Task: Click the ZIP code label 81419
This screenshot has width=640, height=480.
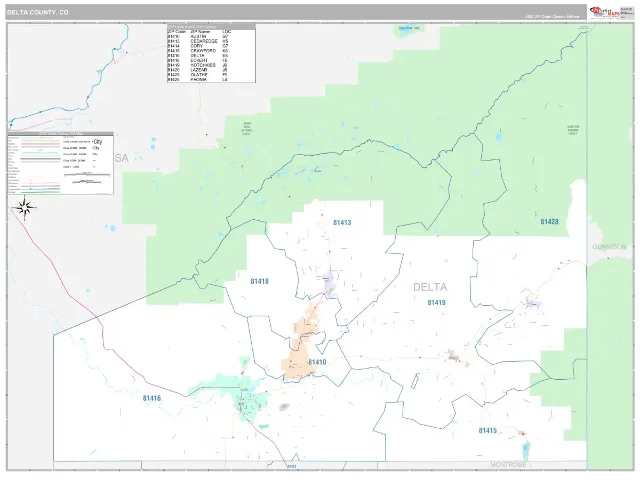Action: coord(436,302)
